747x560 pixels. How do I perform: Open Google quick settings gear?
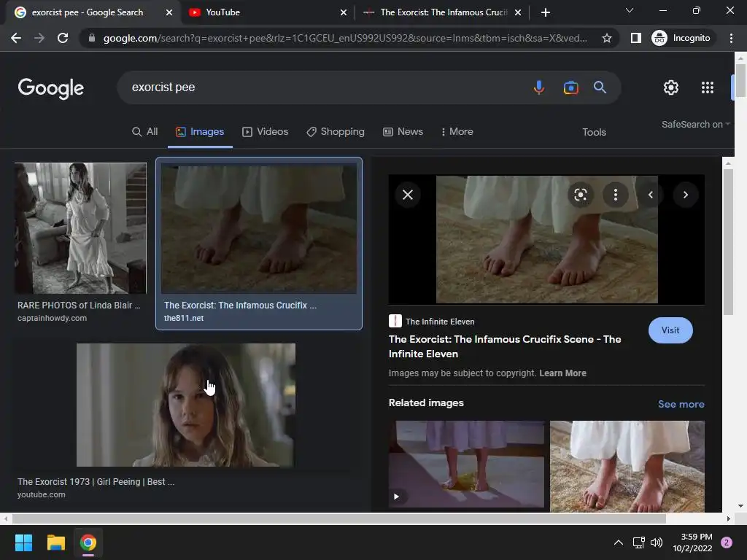[x=671, y=87]
